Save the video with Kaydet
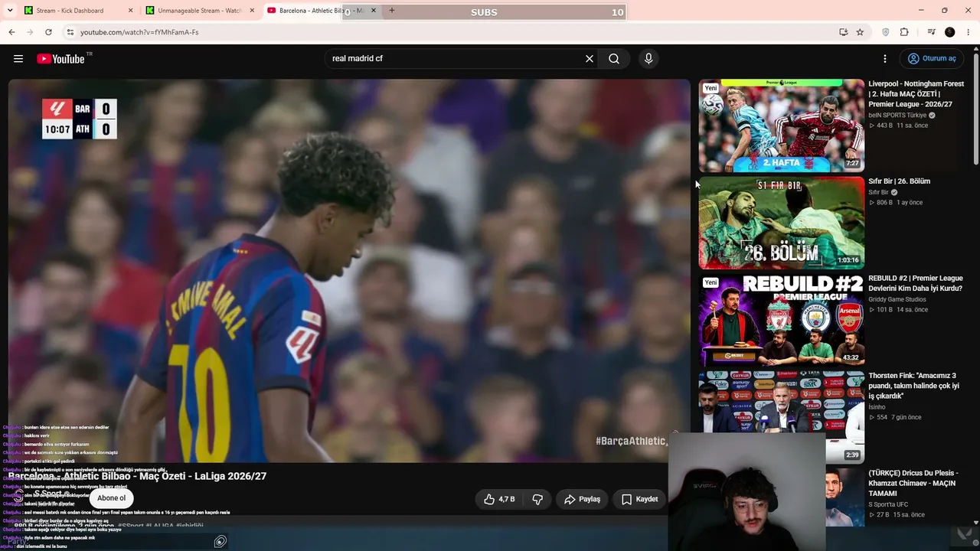The height and width of the screenshot is (551, 980). click(640, 499)
